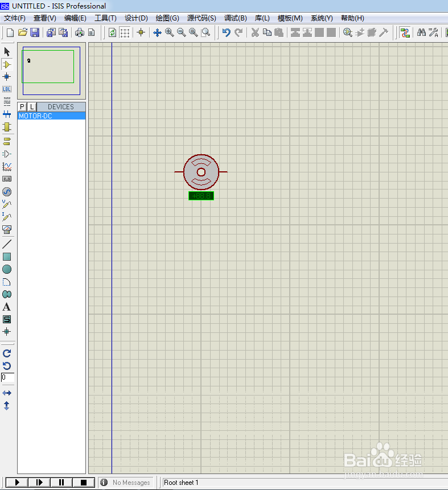The image size is (448, 490).
Task: Select the 2D Circle graphics tool
Action: [x=7, y=269]
